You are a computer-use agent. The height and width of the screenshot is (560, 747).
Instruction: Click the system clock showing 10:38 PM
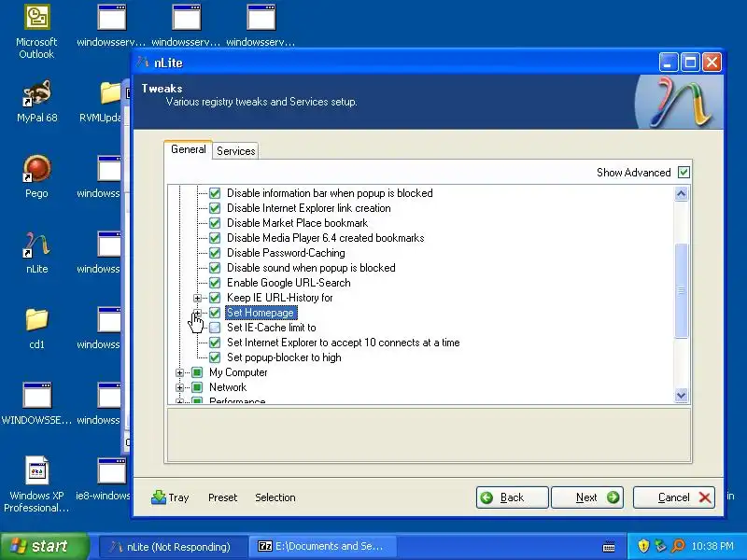pyautogui.click(x=712, y=546)
